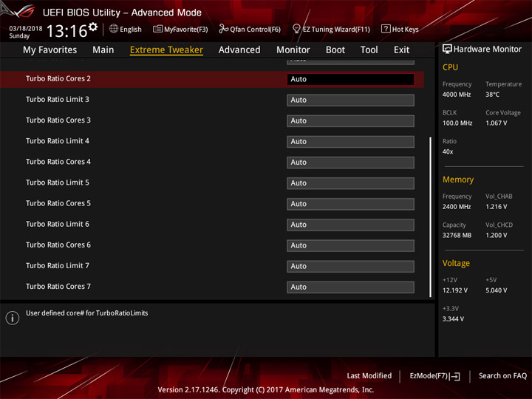Click the vertical scrollbar of settings list
The image size is (532, 399).
point(430,217)
